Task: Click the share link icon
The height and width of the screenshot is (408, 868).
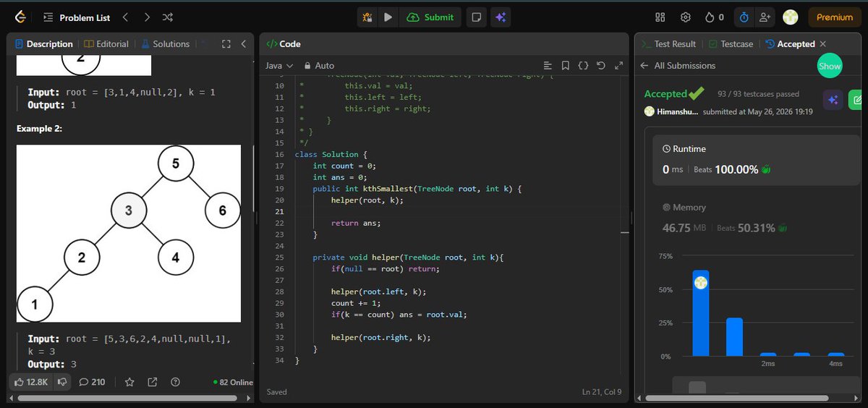Action: 152,381
